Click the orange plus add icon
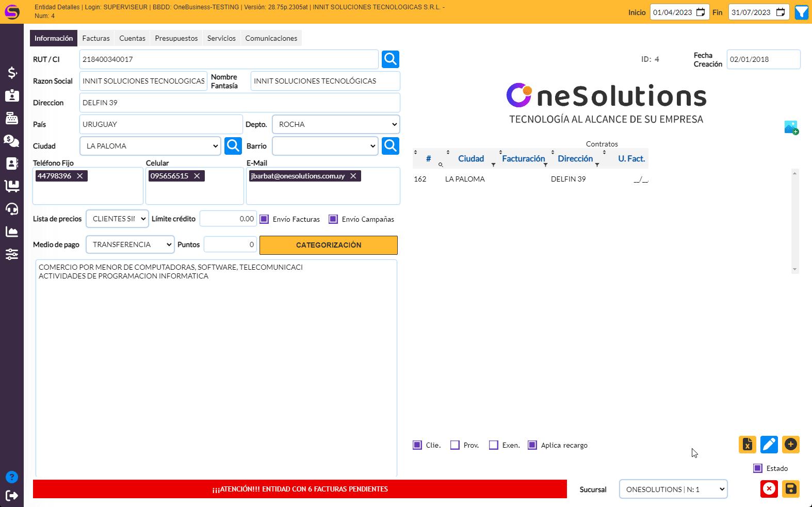The height and width of the screenshot is (507, 812). (790, 445)
